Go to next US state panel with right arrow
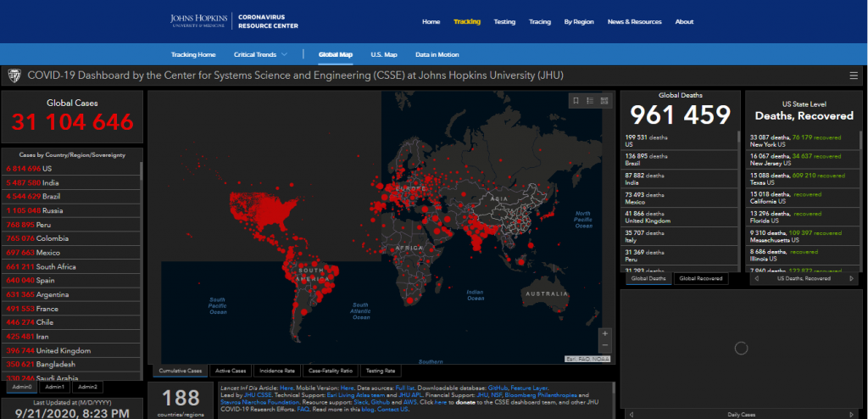The height and width of the screenshot is (419, 868). point(851,278)
